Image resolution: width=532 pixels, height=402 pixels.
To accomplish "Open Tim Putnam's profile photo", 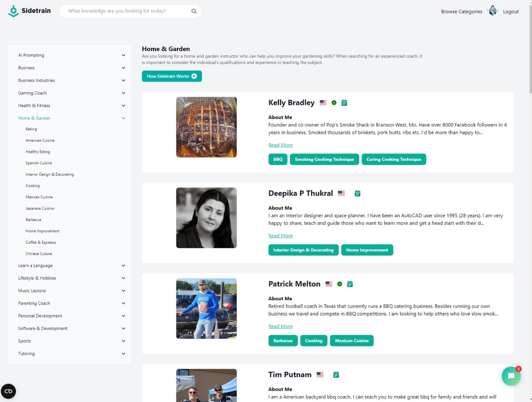I will pyautogui.click(x=207, y=385).
